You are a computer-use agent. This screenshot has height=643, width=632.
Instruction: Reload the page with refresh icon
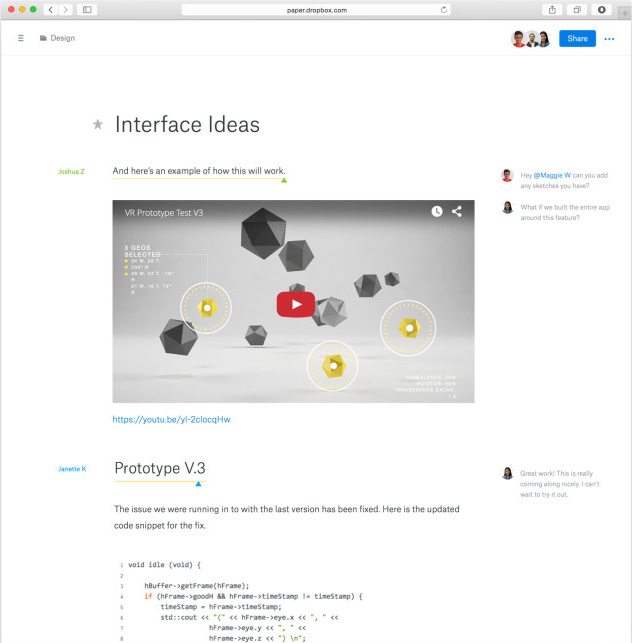click(444, 10)
